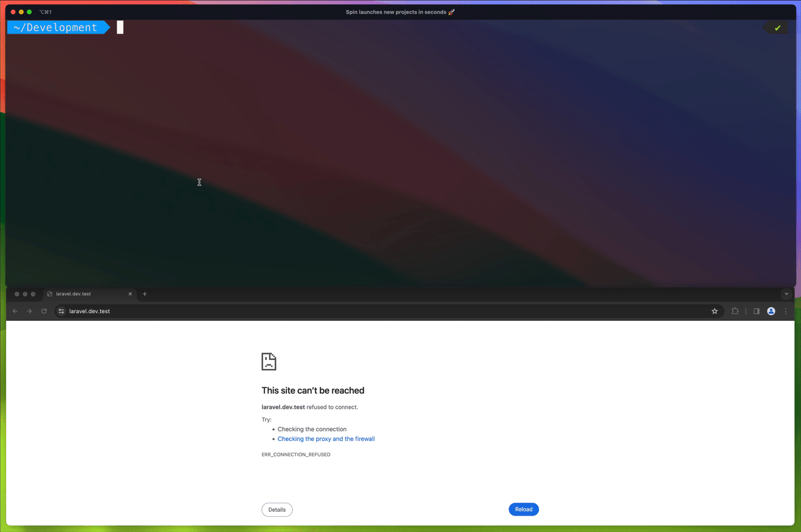Click the terminal cursor block

coord(120,27)
